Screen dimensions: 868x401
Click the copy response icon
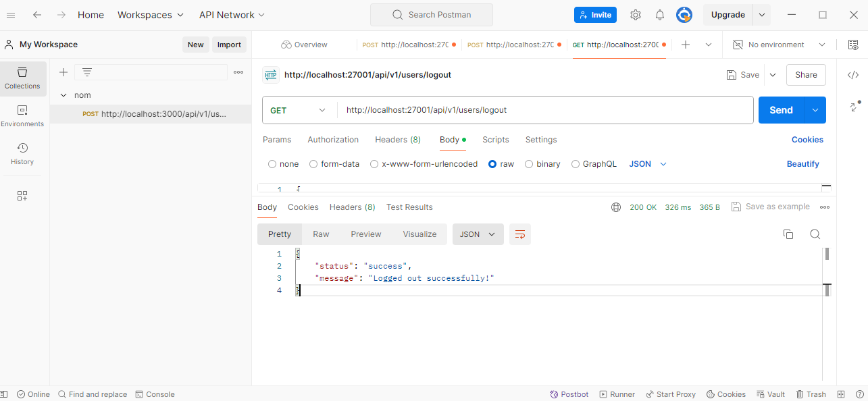click(x=788, y=234)
